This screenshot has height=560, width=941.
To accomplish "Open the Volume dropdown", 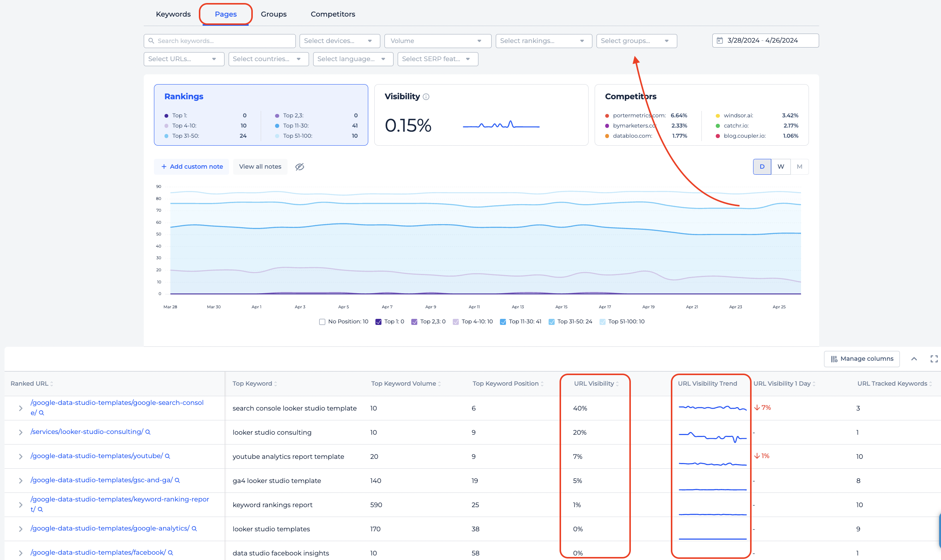I will 438,41.
